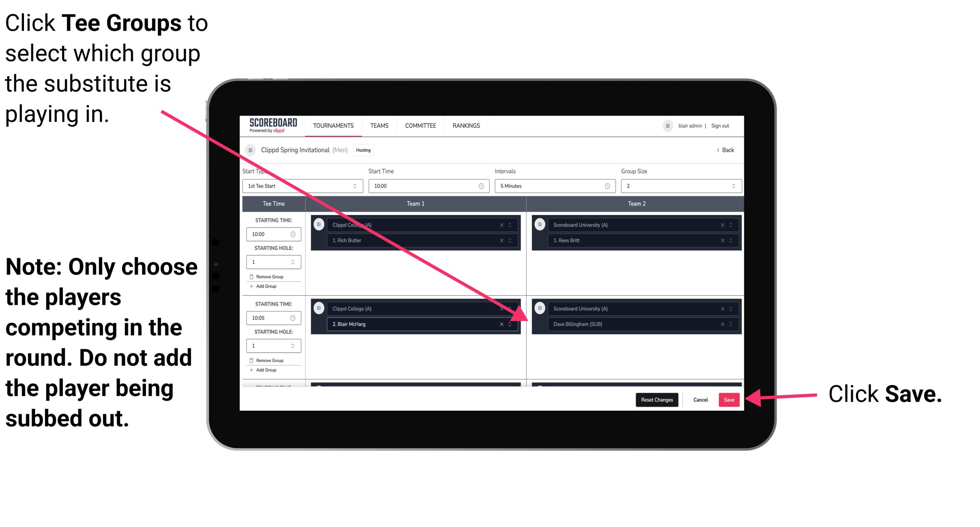Click Cancel to discard changes

pyautogui.click(x=700, y=398)
